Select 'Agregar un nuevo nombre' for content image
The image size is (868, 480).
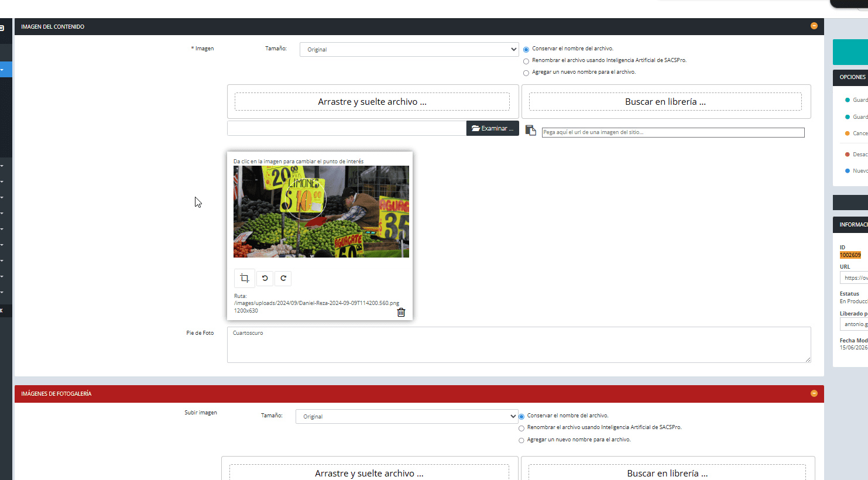[526, 73]
